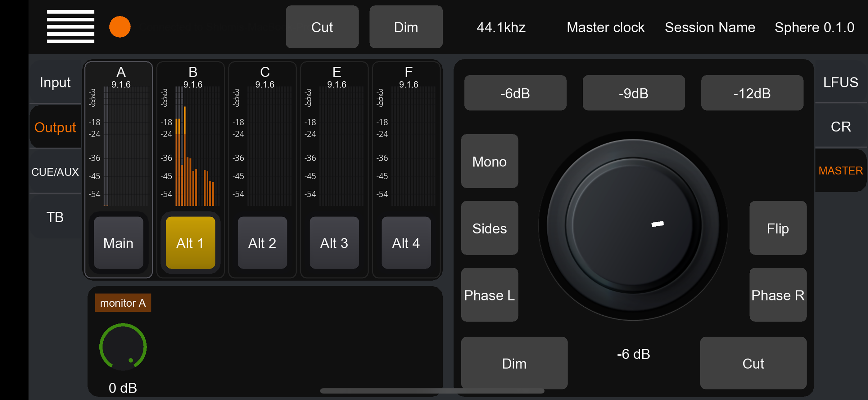This screenshot has width=868, height=400.
Task: Click the horizontal scrollbar at the bottom
Action: 432,391
